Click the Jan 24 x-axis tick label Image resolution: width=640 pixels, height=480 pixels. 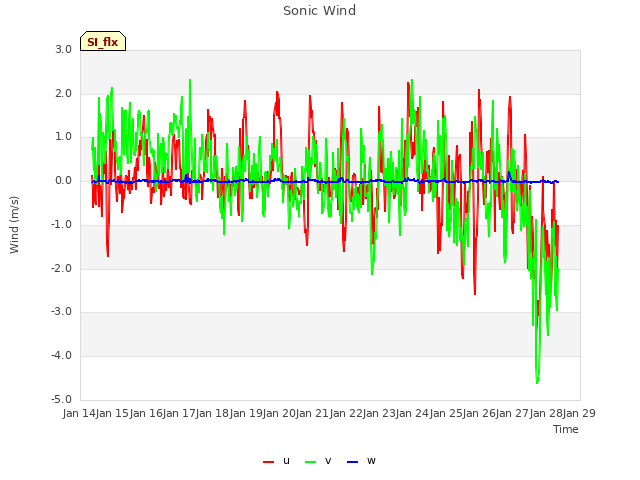[x=413, y=413]
